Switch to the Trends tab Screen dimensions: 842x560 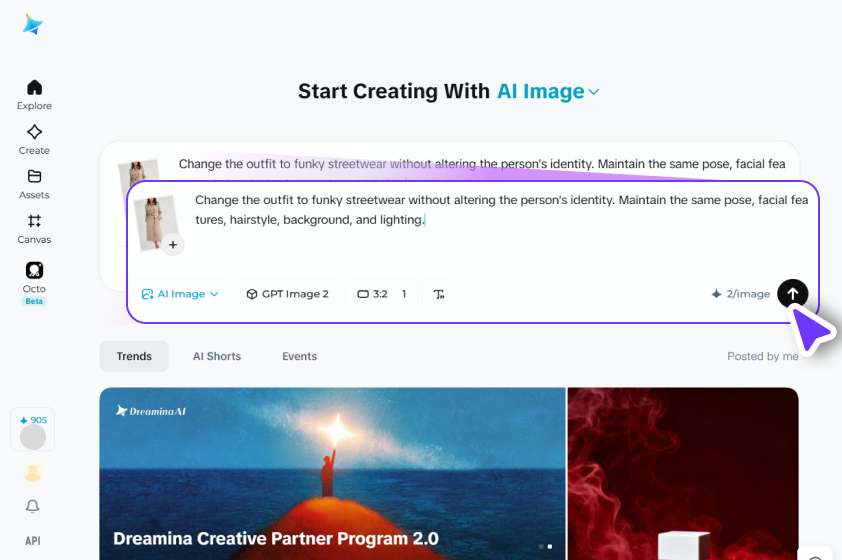pos(134,357)
